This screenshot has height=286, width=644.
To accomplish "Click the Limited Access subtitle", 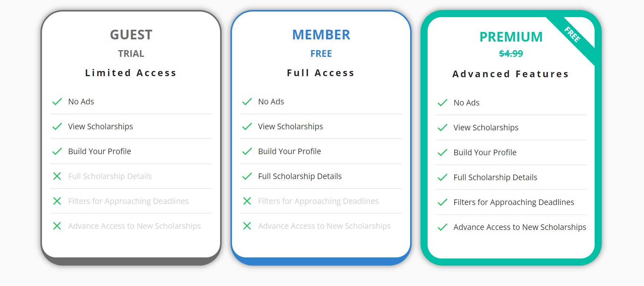I will pyautogui.click(x=131, y=73).
